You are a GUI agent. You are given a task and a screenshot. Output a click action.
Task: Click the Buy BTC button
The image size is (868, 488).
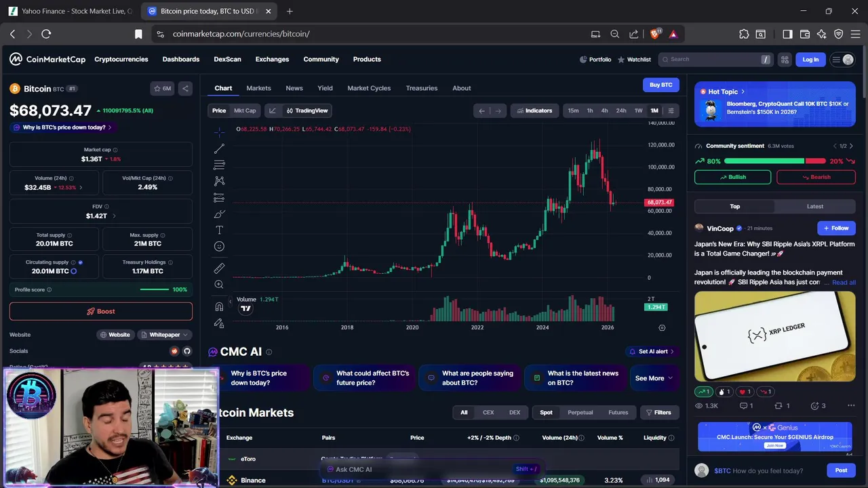(660, 85)
